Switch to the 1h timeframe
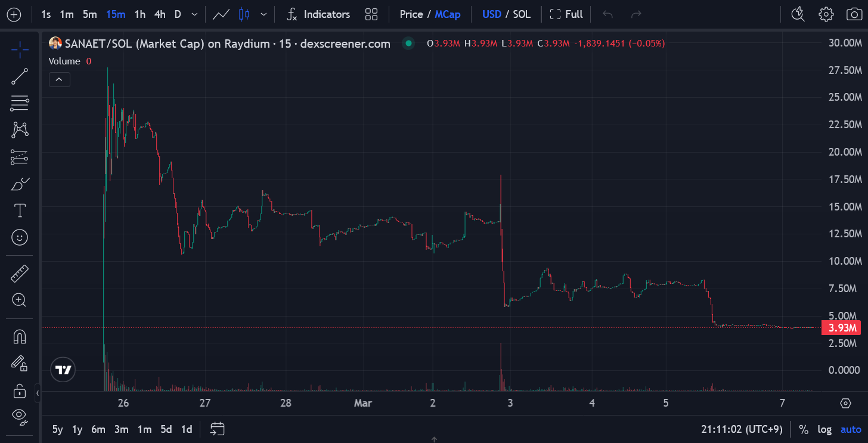868x443 pixels. (x=139, y=14)
